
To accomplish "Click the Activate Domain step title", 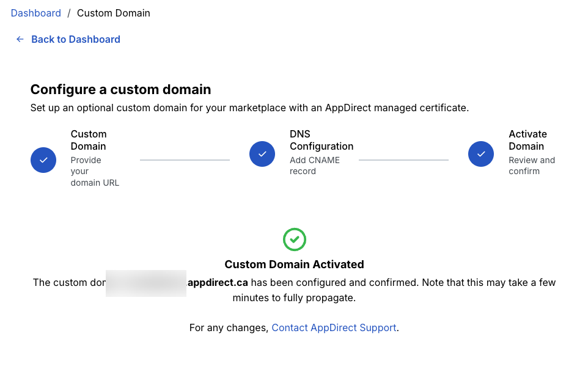I will (527, 140).
